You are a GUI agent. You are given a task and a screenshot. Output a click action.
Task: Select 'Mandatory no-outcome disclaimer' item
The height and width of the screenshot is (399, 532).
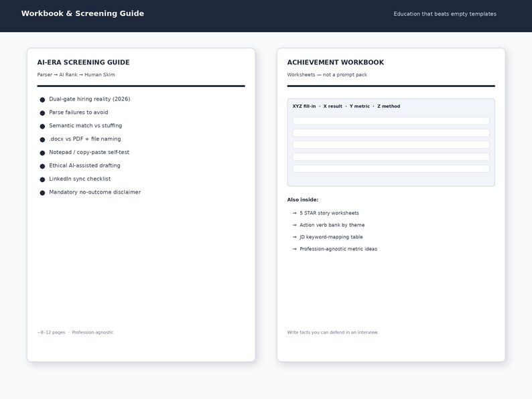pos(95,192)
